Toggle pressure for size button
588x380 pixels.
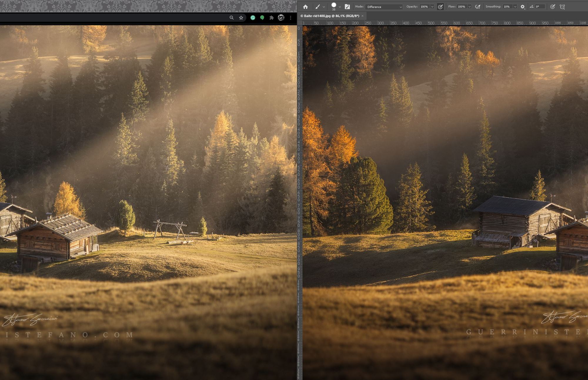(552, 7)
